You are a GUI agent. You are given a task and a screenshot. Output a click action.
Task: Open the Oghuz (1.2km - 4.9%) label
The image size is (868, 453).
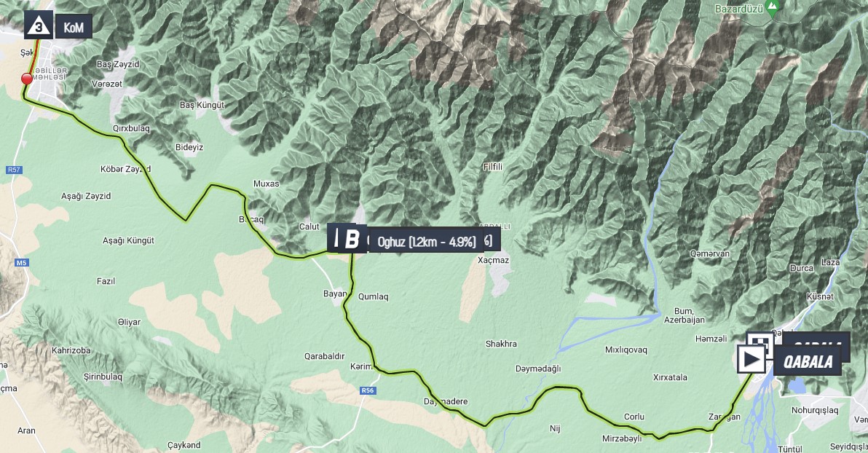tap(426, 242)
